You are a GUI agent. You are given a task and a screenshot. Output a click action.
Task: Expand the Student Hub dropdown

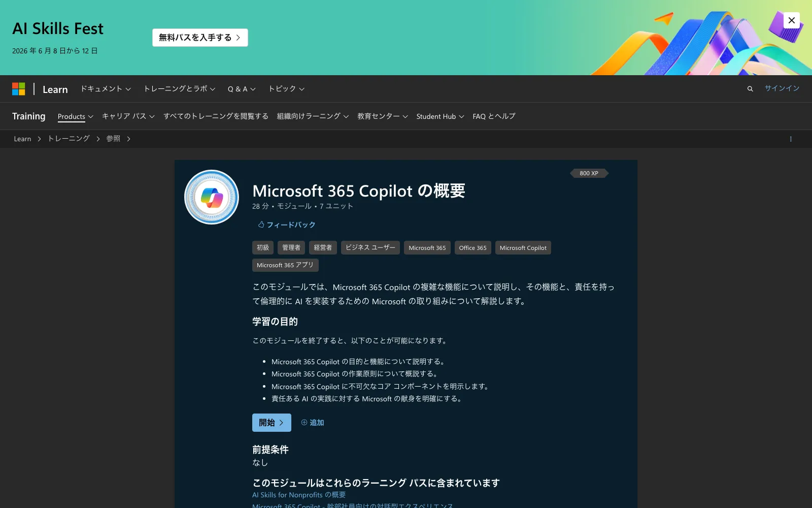tap(441, 116)
